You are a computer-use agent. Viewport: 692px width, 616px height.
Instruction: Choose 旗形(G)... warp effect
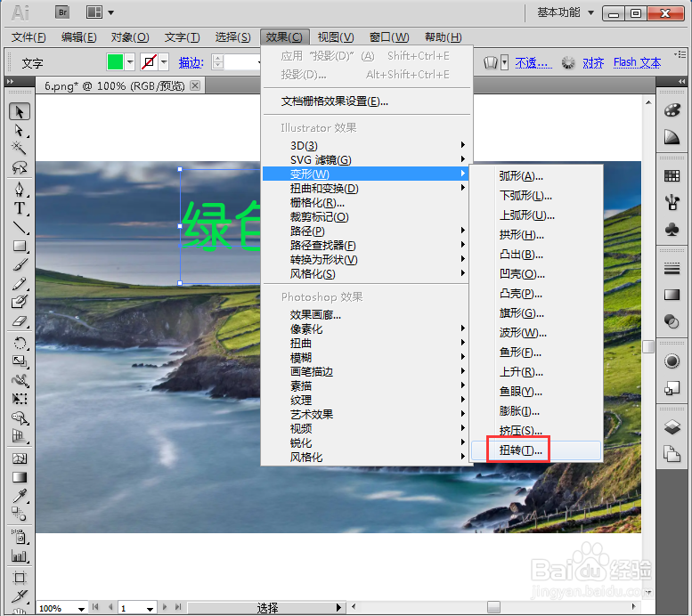536,313
